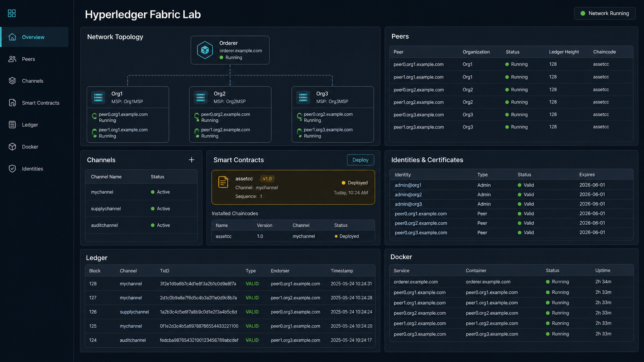644x362 pixels.
Task: Select the supplychannel row in Channels
Action: 141,209
